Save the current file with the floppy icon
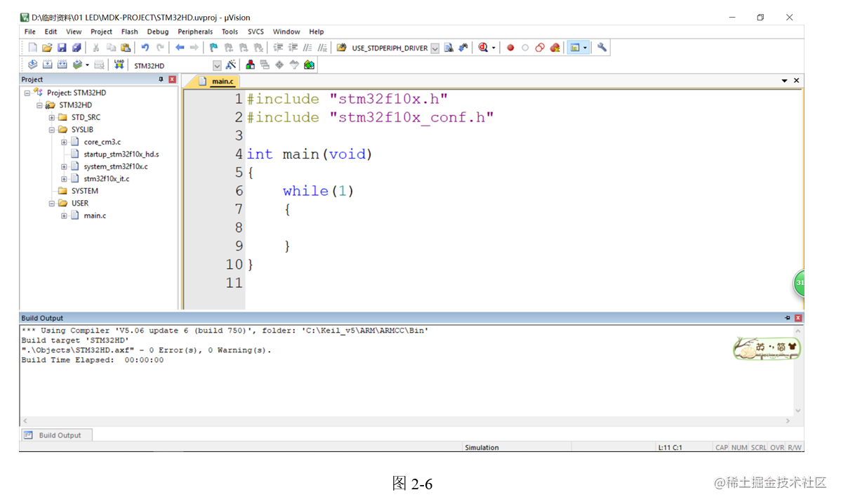 (x=62, y=48)
